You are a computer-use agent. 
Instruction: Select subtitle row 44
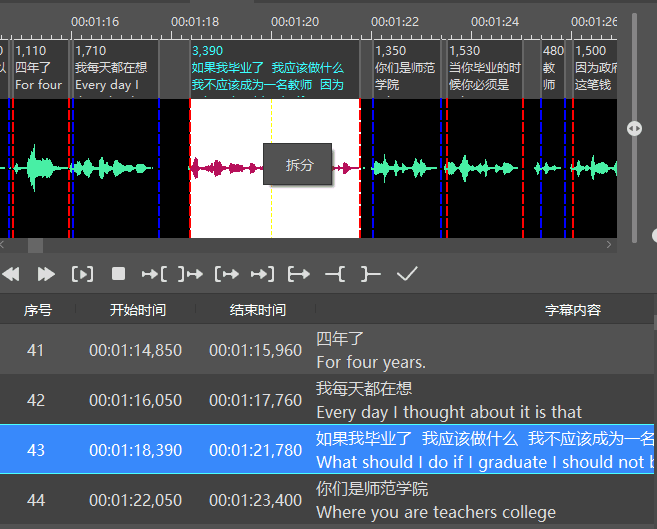pos(327,499)
